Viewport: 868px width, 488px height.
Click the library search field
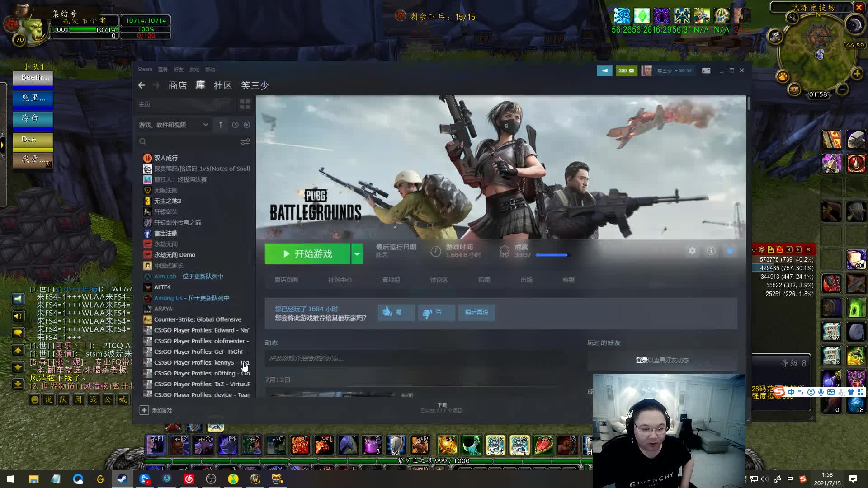pos(188,142)
